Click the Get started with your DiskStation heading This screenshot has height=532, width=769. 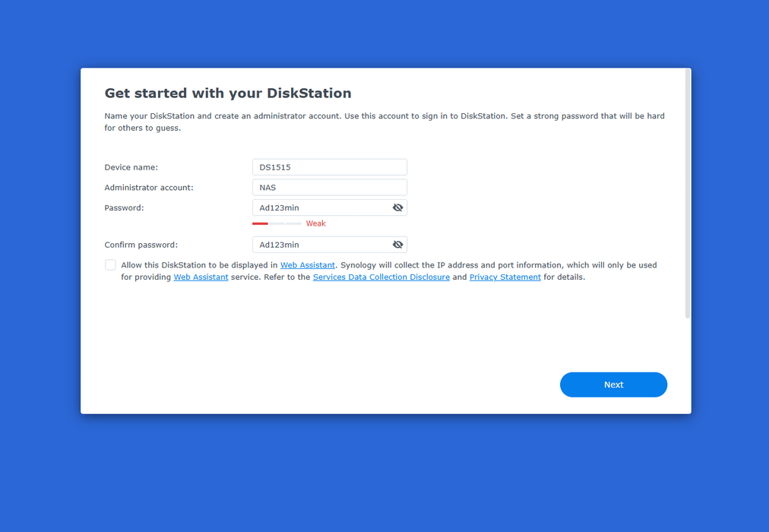(227, 93)
